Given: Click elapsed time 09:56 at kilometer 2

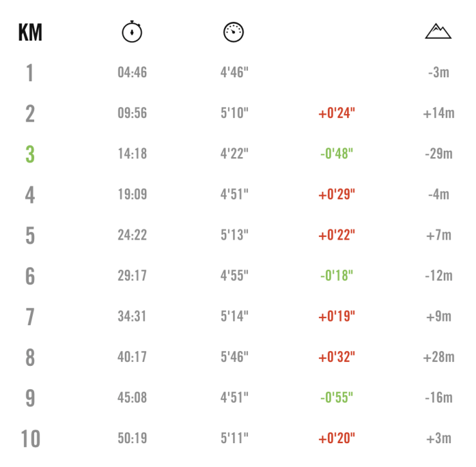Looking at the screenshot, I should point(132,113).
